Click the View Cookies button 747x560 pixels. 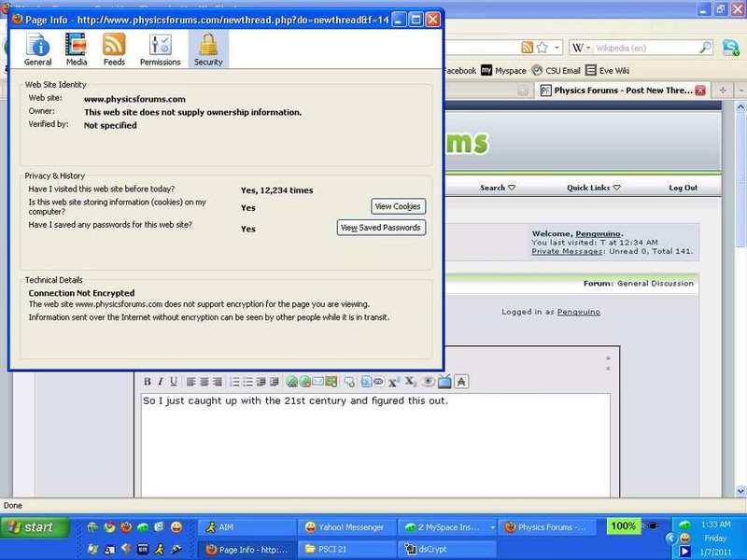coord(399,206)
